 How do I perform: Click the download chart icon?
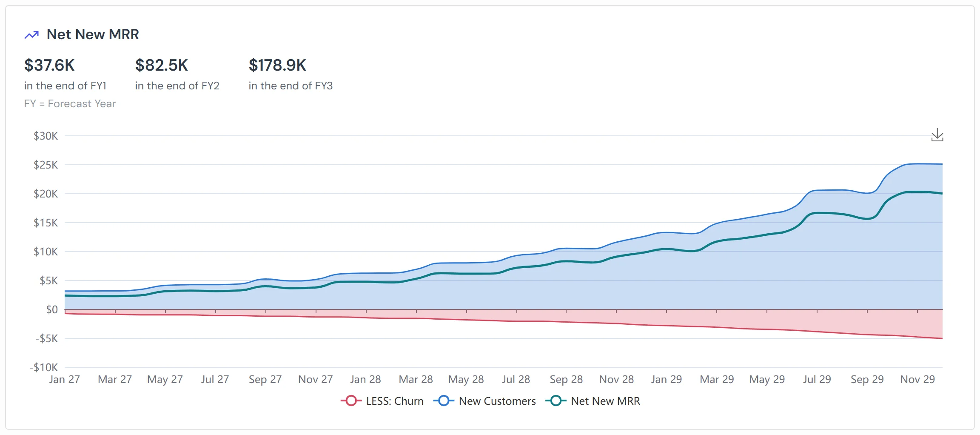tap(937, 135)
